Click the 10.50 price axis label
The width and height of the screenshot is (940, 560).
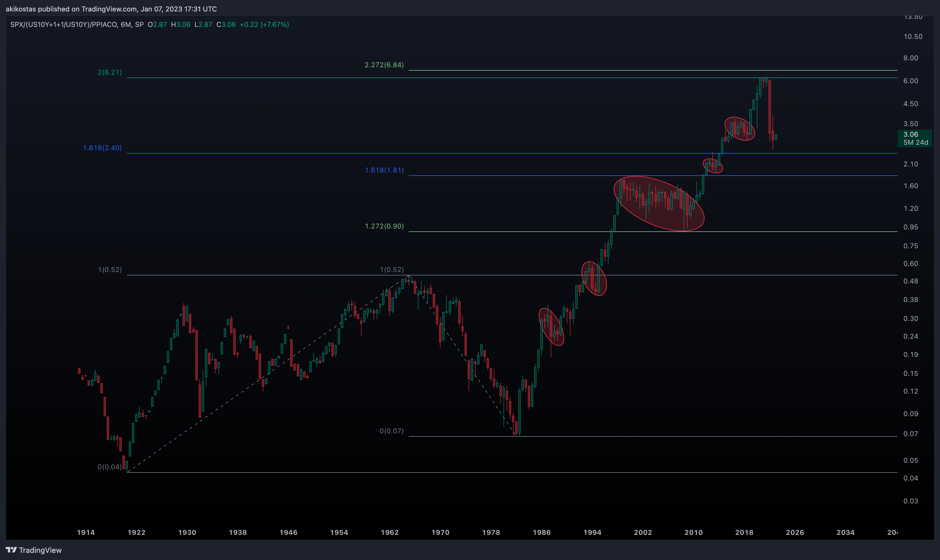tap(913, 37)
